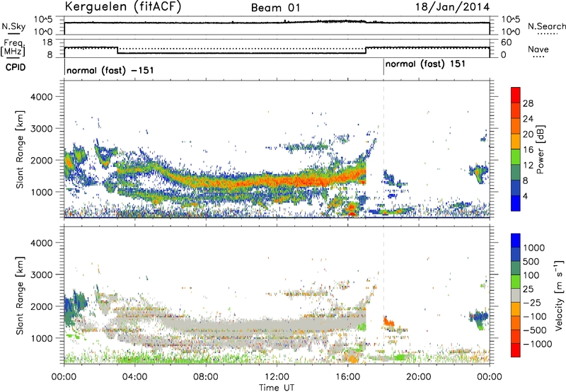Click the "-25" value on Velocity scale
This screenshot has width=566, height=392.
(532, 302)
